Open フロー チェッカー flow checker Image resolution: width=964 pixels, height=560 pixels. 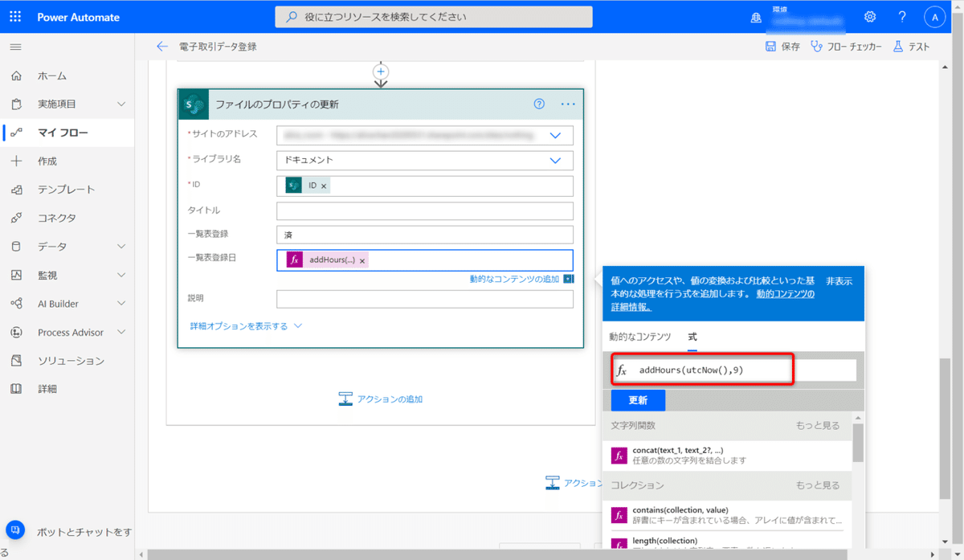846,47
